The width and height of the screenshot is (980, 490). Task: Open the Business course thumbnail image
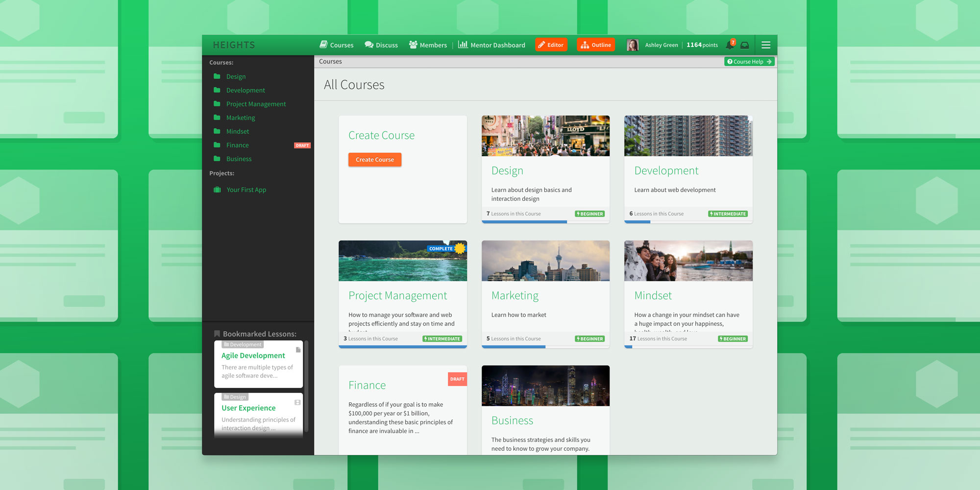pyautogui.click(x=545, y=386)
